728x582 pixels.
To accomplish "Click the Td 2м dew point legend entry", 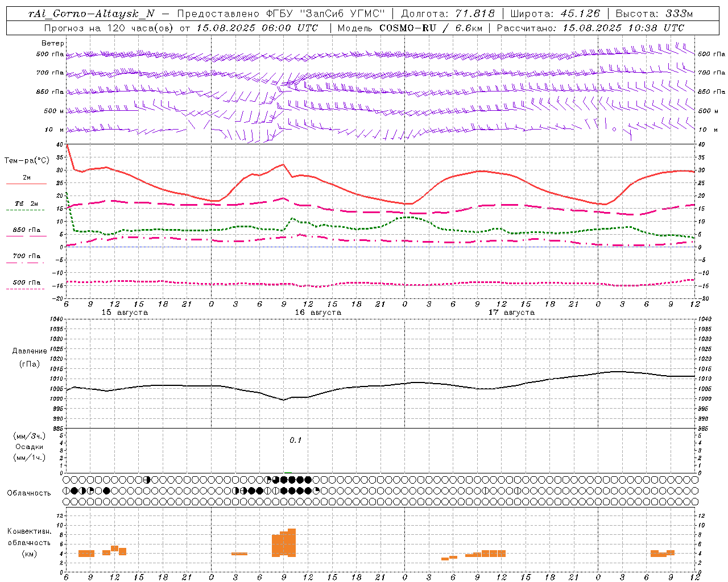I will click(x=27, y=203).
